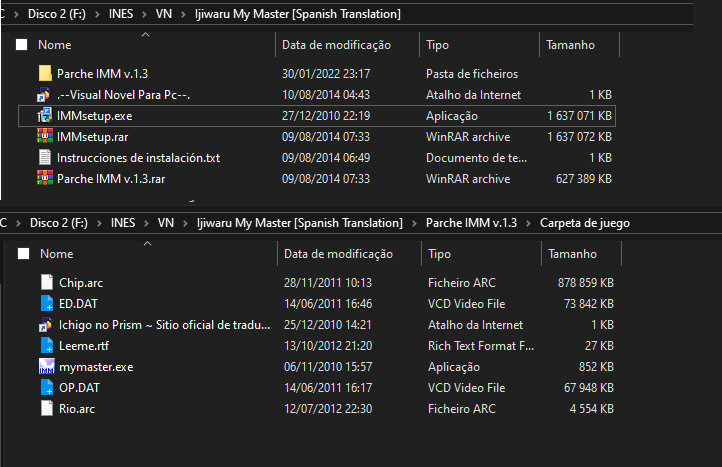The width and height of the screenshot is (722, 467).
Task: Go to VN in top address bar
Action: pos(164,14)
